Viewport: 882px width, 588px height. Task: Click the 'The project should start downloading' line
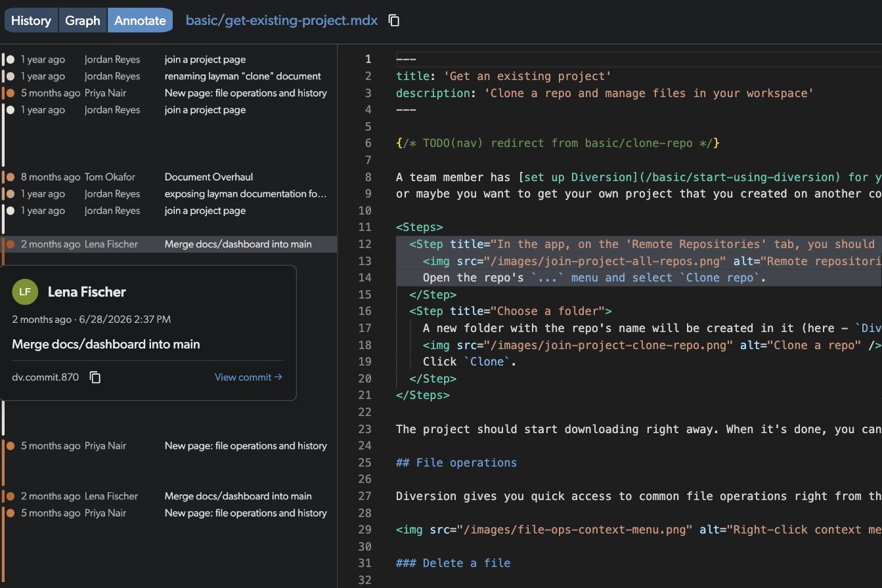(638, 429)
